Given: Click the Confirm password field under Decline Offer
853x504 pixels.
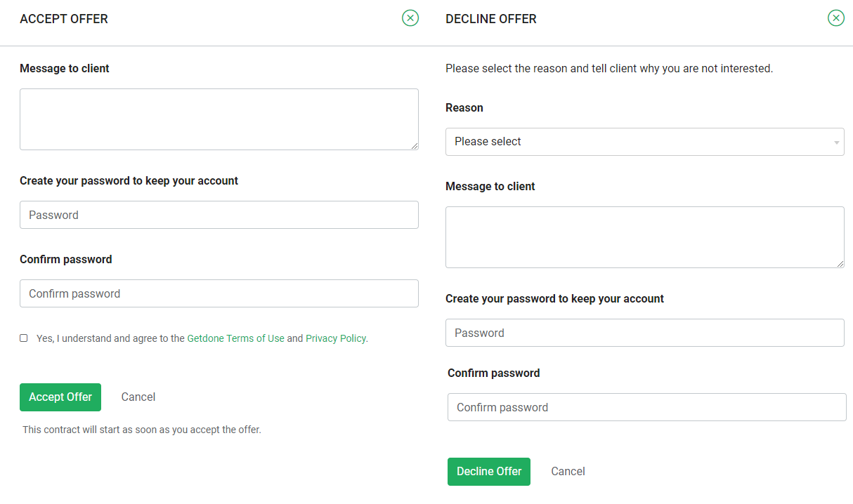Looking at the screenshot, I should tap(646, 407).
